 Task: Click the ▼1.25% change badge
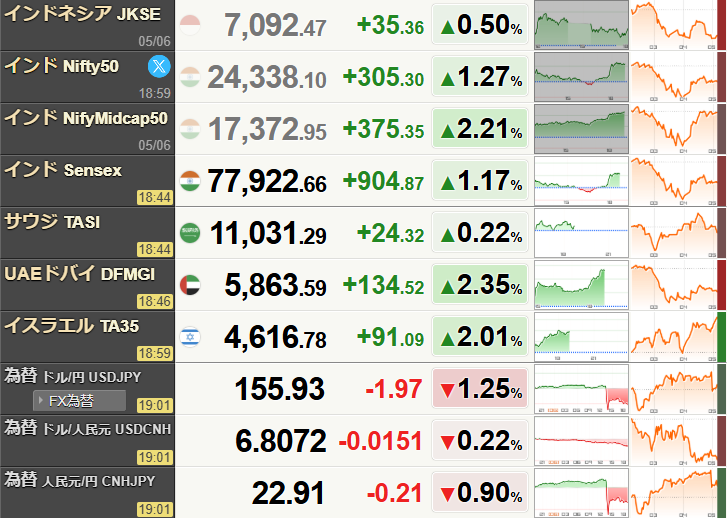coord(480,389)
